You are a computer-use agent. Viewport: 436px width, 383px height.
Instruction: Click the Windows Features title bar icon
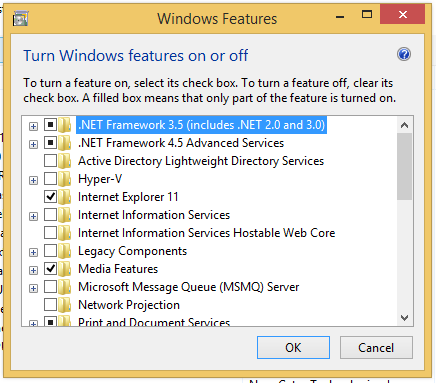pos(20,19)
